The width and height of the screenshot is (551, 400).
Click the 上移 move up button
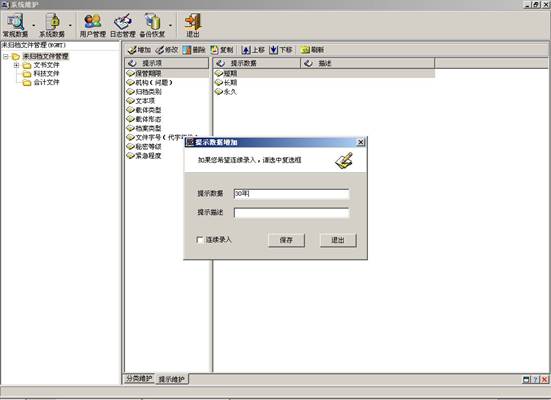tap(253, 50)
